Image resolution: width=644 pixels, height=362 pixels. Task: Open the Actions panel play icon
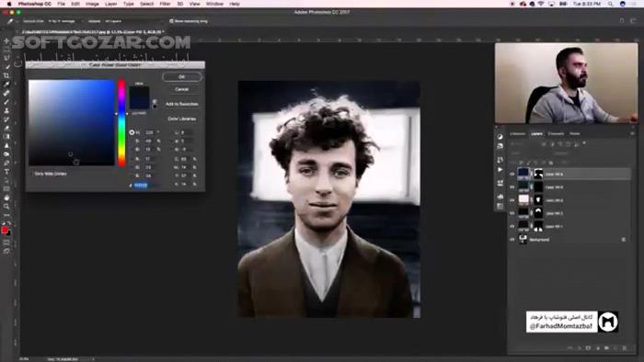pos(500,170)
